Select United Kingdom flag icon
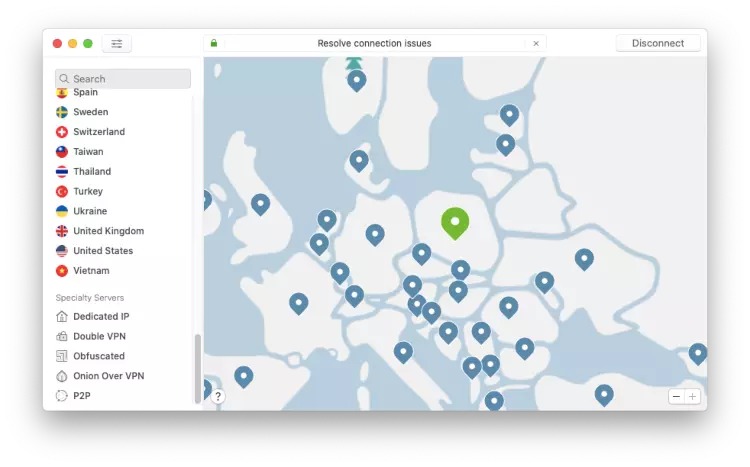This screenshot has width=750, height=467. 62,231
